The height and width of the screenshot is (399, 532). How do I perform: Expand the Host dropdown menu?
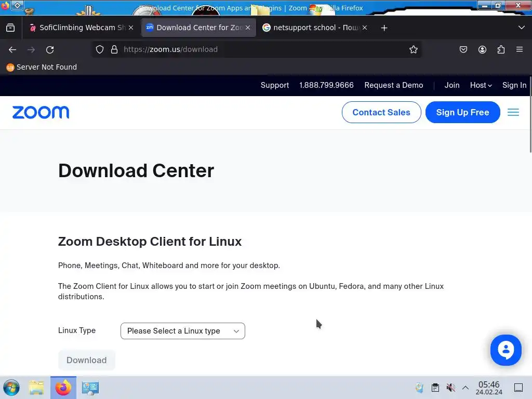[x=481, y=85]
